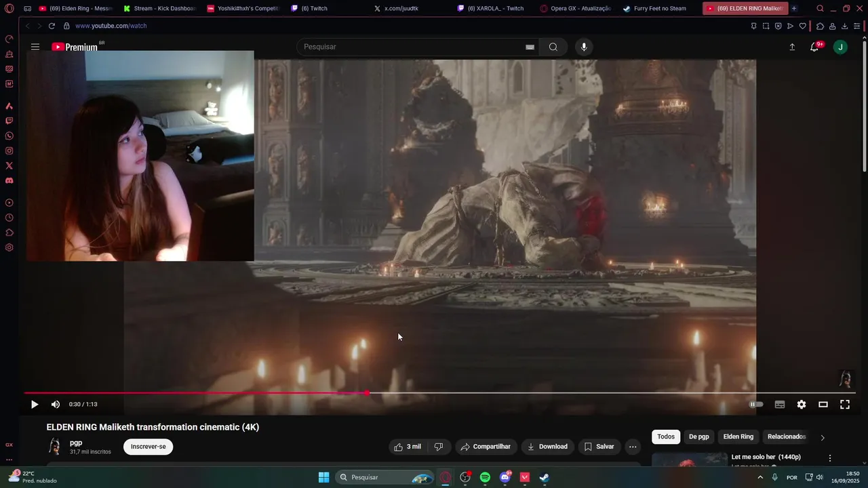Select the Elden Ring filter chip
The image size is (868, 488).
(x=738, y=436)
